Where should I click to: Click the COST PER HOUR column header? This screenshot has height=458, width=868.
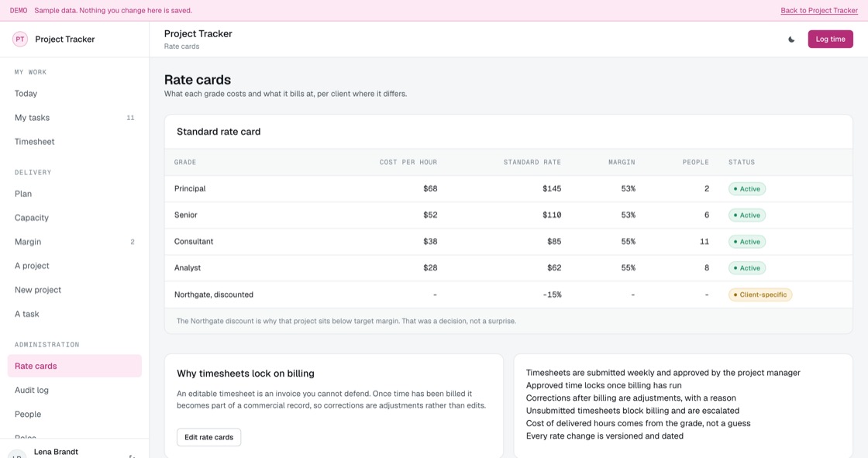[x=408, y=162]
